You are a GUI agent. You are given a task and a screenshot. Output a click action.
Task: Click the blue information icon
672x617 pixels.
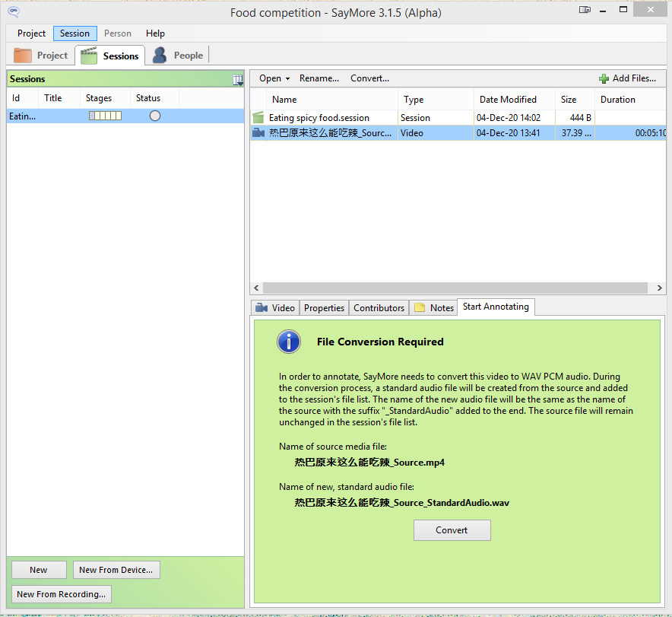click(x=289, y=342)
